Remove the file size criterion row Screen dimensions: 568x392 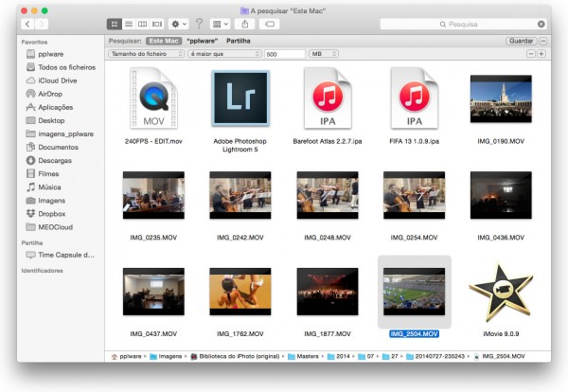click(x=531, y=54)
